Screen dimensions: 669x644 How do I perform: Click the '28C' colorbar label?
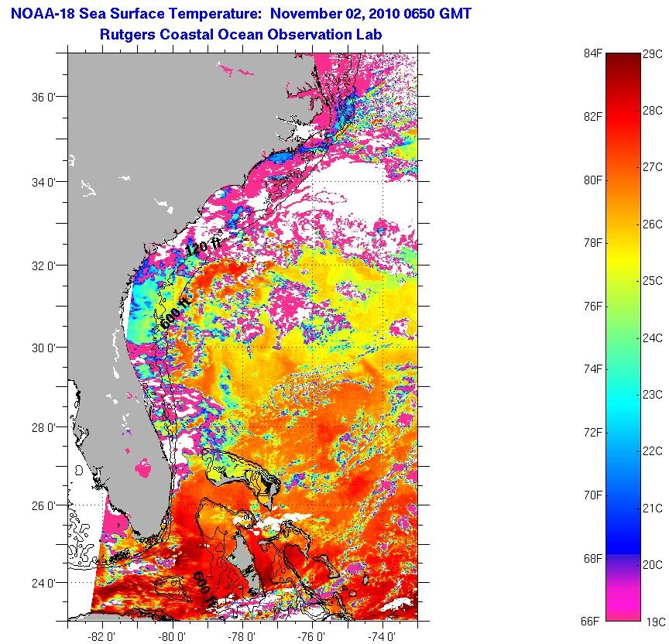click(653, 111)
